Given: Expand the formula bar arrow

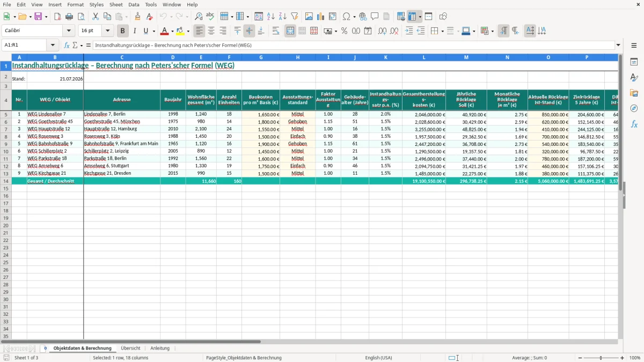Looking at the screenshot, I should (618, 46).
